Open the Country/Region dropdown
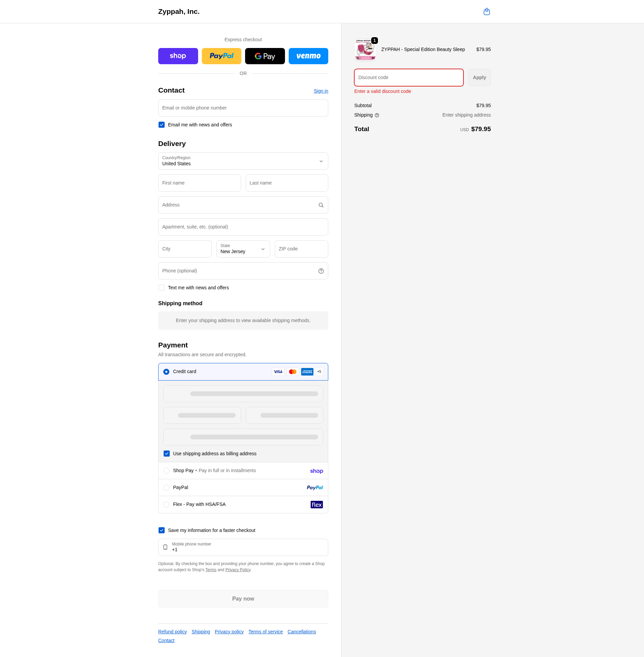The image size is (644, 657). tap(243, 161)
